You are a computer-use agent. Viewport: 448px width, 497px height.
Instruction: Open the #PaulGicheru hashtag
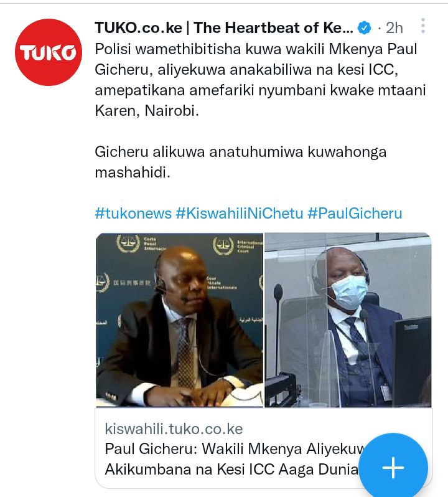click(355, 214)
